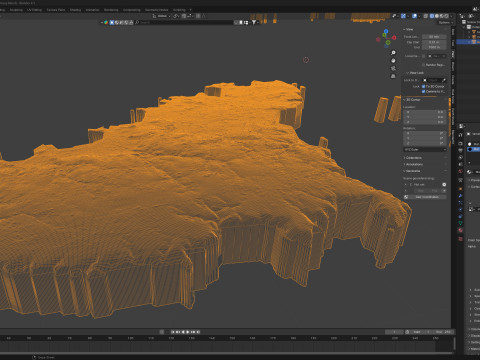Image resolution: width=480 pixels, height=360 pixels.
Task: Expand the Collections panel
Action: tap(413, 158)
